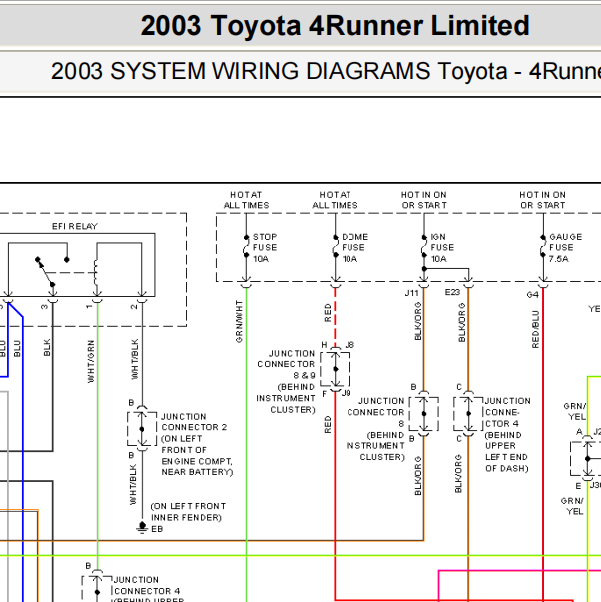The image size is (601, 602).
Task: Click the "GRN/WHT" wire color label
Action: (239, 322)
